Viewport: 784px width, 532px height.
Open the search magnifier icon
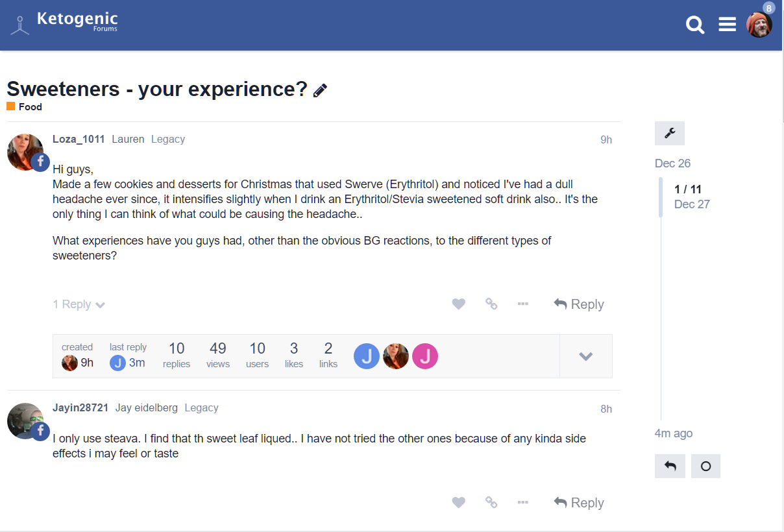(695, 25)
